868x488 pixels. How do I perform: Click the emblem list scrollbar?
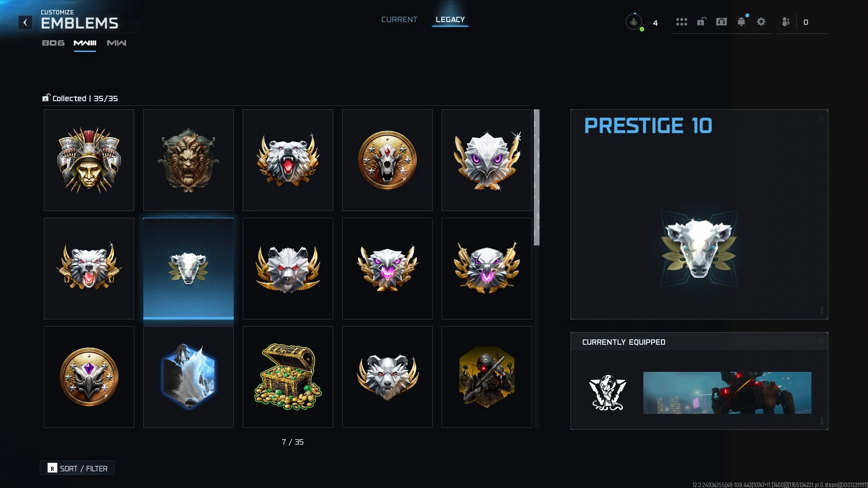(537, 177)
